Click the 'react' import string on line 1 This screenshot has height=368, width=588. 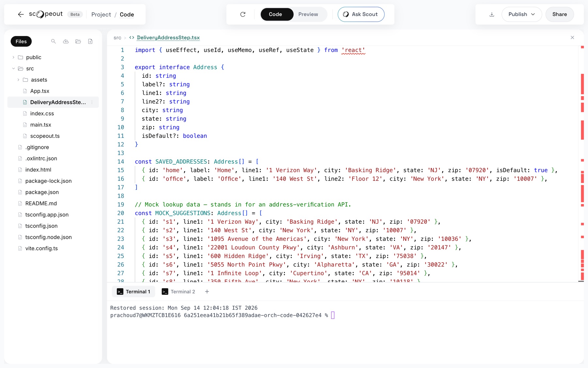(x=353, y=50)
